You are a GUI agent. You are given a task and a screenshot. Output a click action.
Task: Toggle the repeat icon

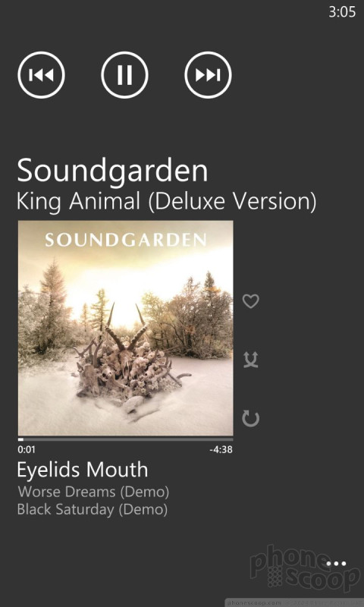pos(251,419)
